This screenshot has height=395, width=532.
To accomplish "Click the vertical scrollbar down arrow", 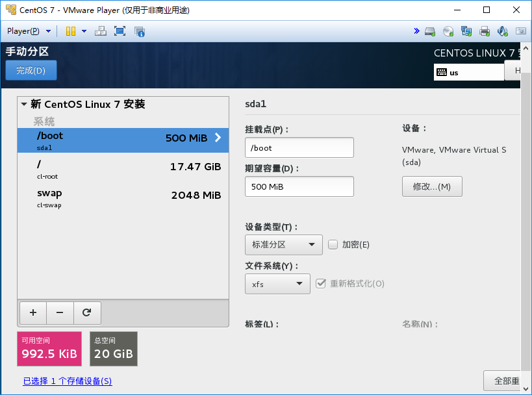I will [526, 389].
